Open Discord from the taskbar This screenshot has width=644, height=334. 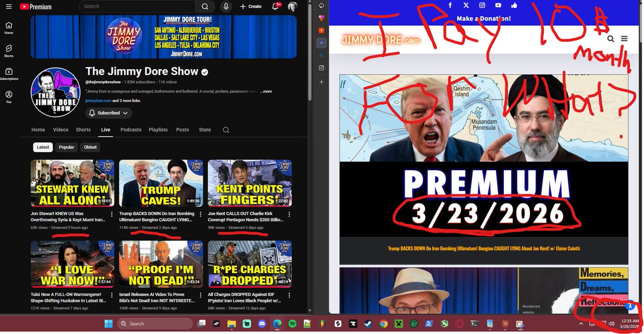click(x=262, y=324)
